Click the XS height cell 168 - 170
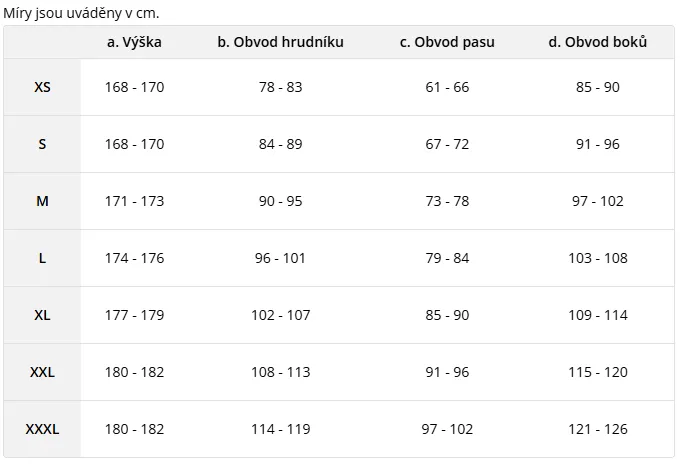 134,87
